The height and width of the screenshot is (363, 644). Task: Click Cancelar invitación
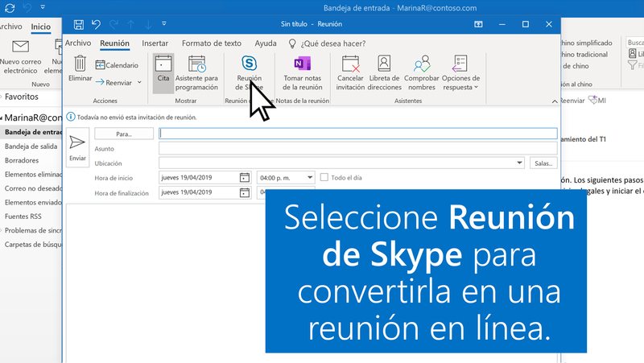click(350, 73)
